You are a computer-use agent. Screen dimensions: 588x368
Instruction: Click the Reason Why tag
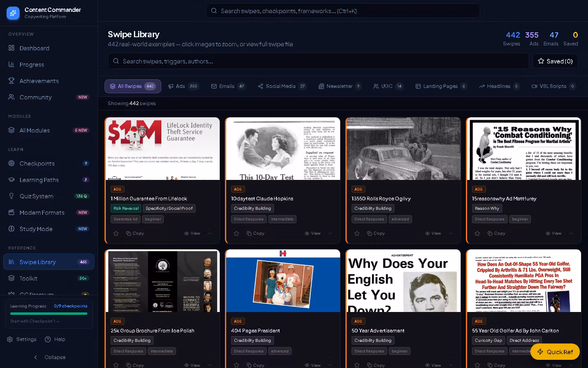point(487,209)
